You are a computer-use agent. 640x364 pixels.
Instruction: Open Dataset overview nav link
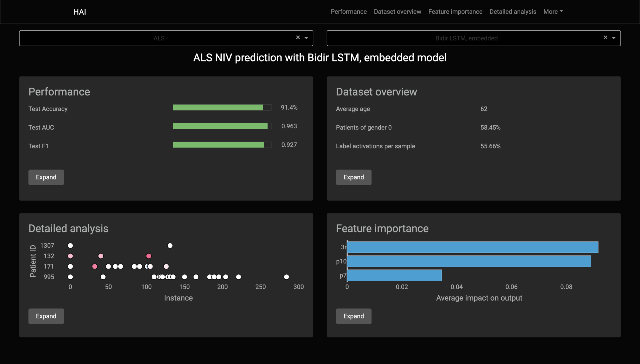click(x=397, y=12)
